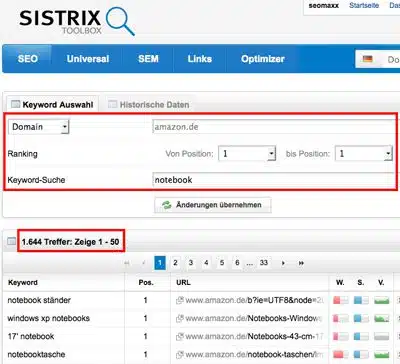Click red W. indicator for windows xp notebooks
Viewport: 400px width, 364px height.
pos(341,318)
